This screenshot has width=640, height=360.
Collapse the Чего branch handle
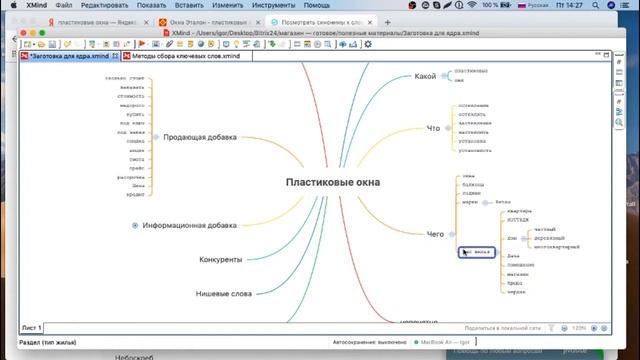[451, 234]
